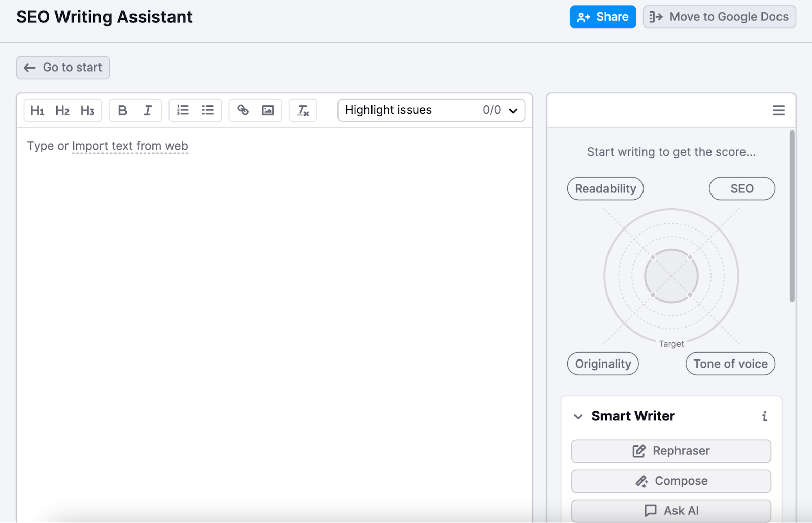This screenshot has height=523, width=812.
Task: Apply Heading 2 formatting
Action: [x=62, y=110]
